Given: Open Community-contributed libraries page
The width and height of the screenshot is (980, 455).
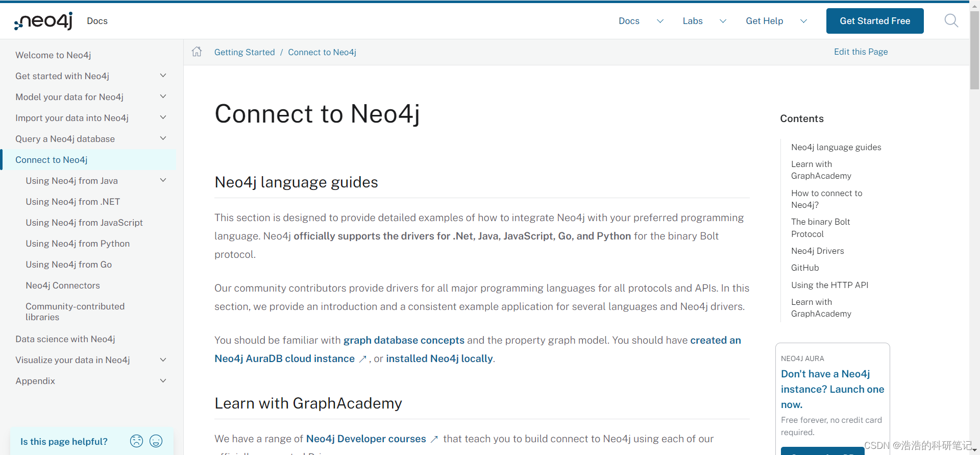Looking at the screenshot, I should click(75, 312).
